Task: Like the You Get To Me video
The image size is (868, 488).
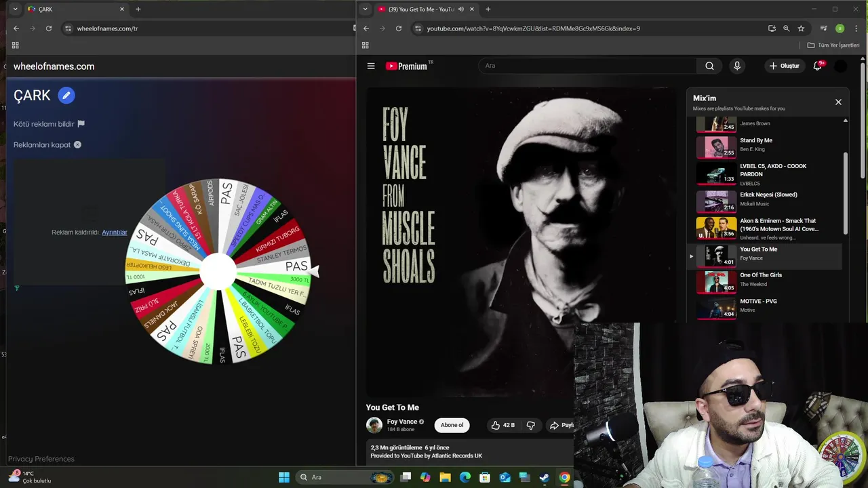Action: [502, 425]
